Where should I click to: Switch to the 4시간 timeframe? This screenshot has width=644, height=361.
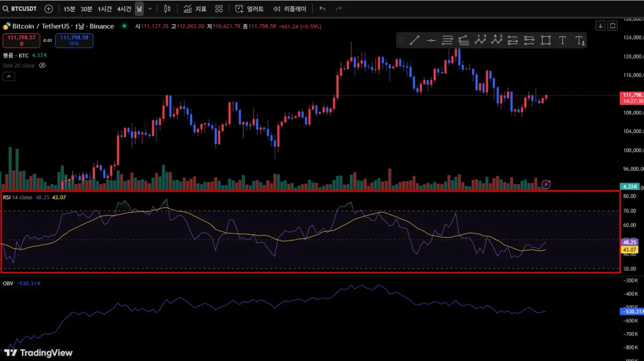point(124,9)
